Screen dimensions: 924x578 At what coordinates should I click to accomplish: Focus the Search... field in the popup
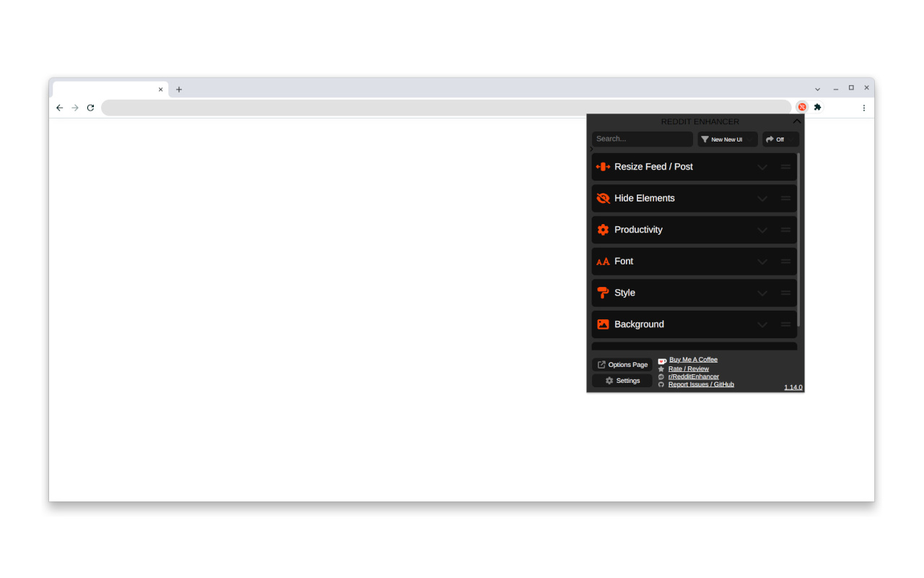[x=642, y=139]
